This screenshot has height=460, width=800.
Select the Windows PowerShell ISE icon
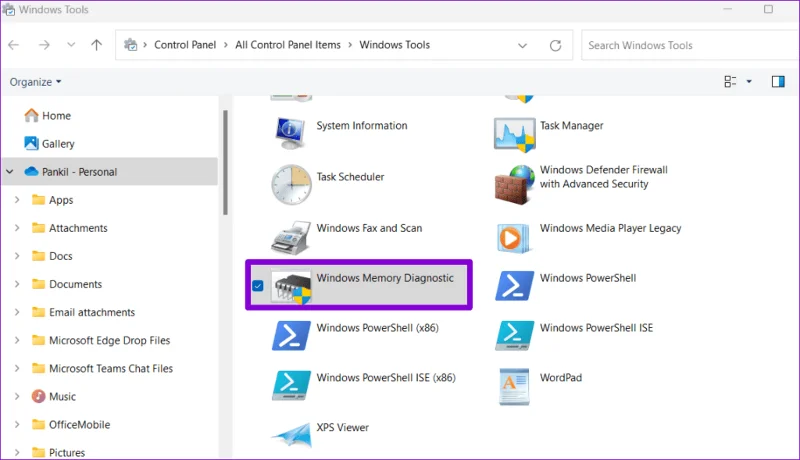coord(514,336)
